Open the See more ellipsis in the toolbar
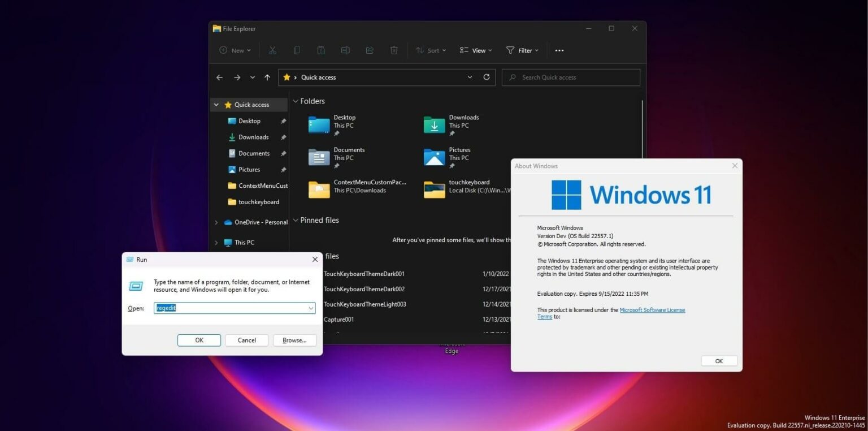Viewport: 868px width, 431px height. [x=559, y=50]
